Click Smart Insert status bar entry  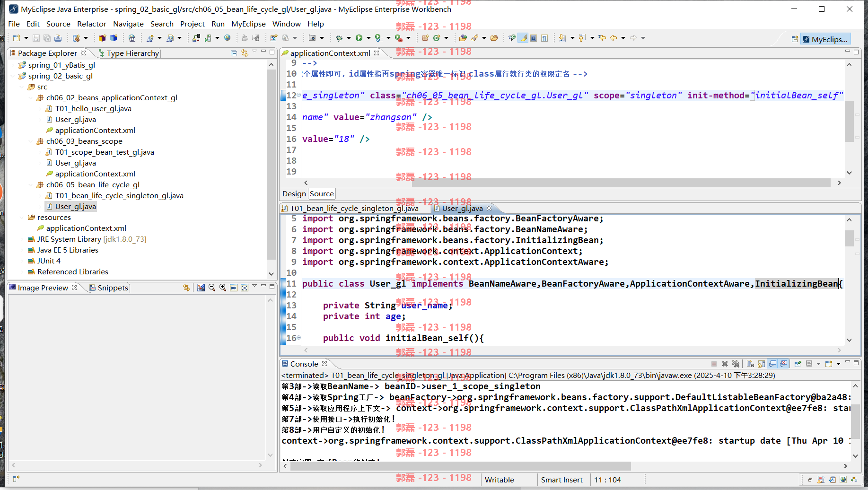tap(562, 480)
